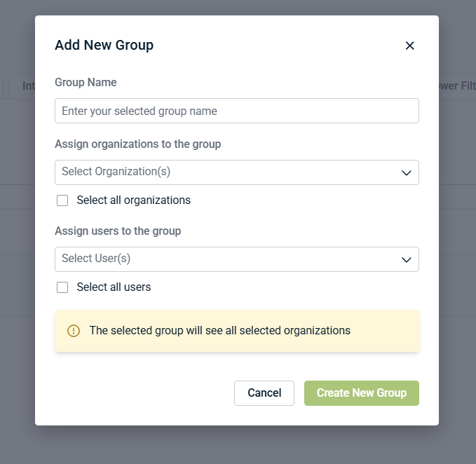Click the Select User(s) chevron arrow
476x464 pixels.
point(406,259)
